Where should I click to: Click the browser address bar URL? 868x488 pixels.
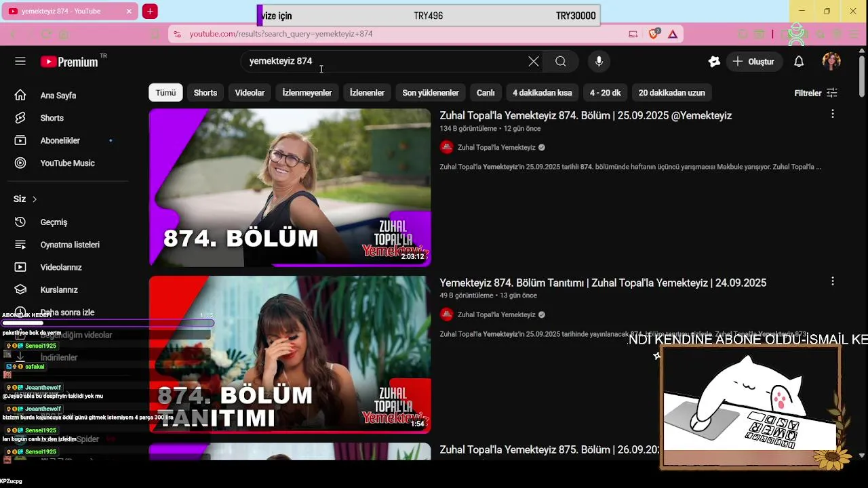click(x=281, y=34)
